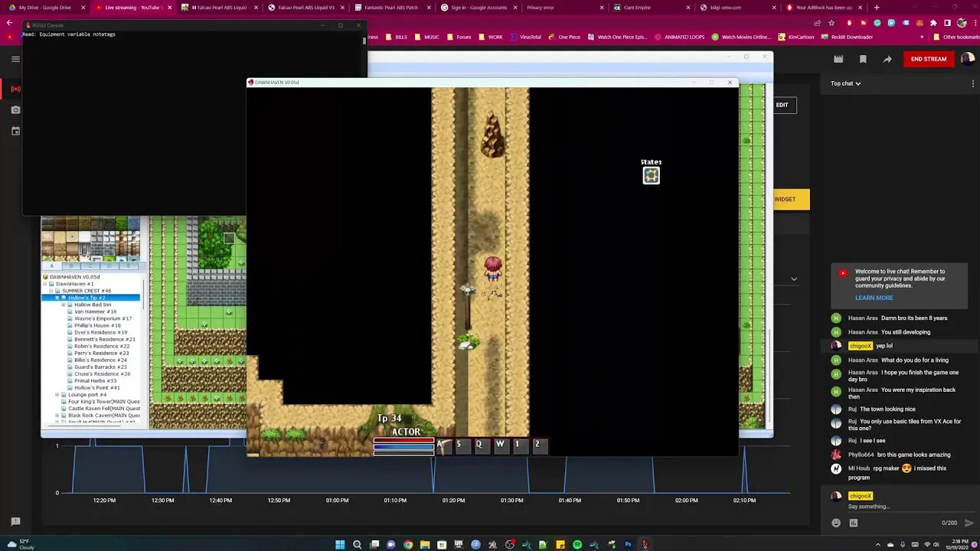Open the YouTube Studio hamburger menu
This screenshot has height=551, width=980.
(15, 59)
